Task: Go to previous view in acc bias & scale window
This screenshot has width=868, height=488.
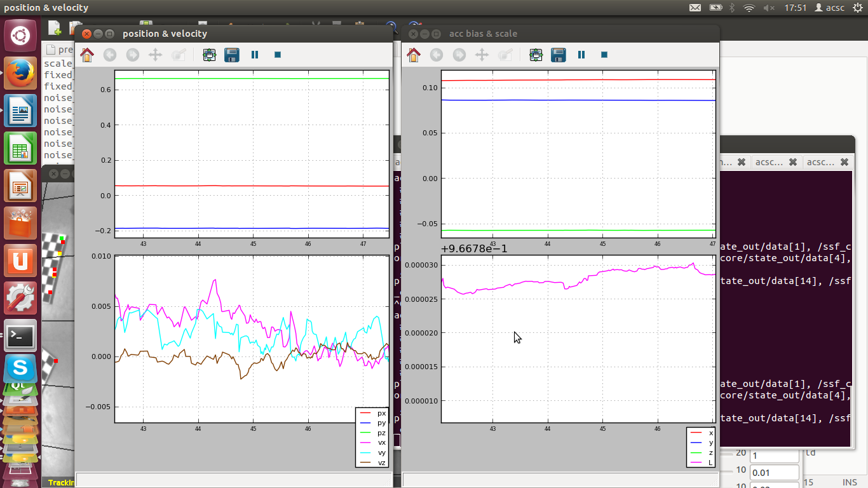Action: pos(437,55)
